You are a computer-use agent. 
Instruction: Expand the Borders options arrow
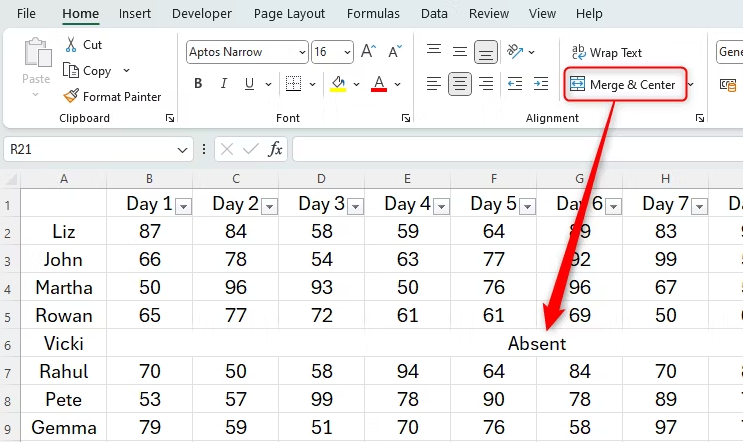coord(312,84)
